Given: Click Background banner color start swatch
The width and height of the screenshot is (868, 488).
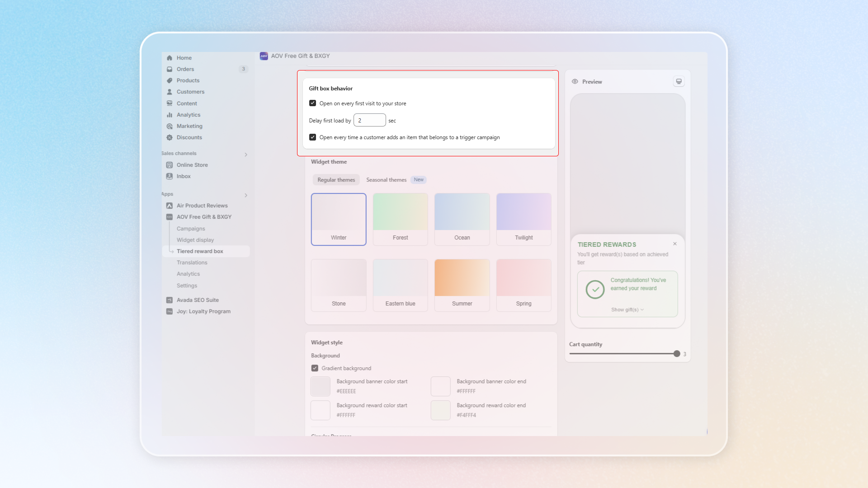Looking at the screenshot, I should point(321,386).
